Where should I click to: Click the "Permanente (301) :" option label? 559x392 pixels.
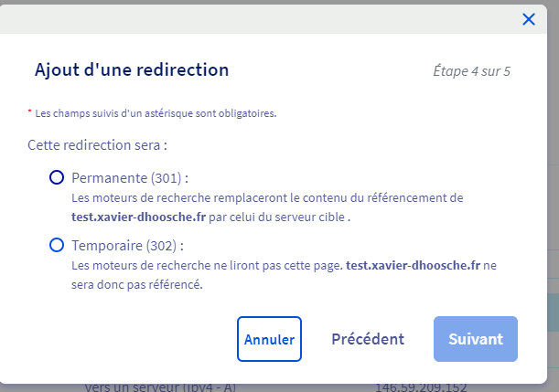pyautogui.click(x=135, y=177)
